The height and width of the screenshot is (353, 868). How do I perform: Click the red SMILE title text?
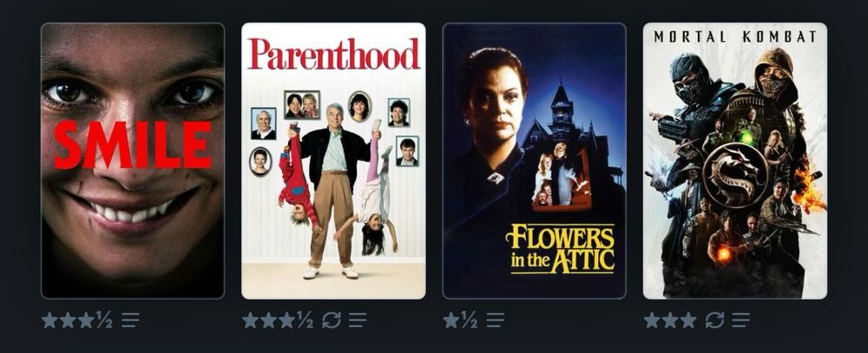[133, 146]
